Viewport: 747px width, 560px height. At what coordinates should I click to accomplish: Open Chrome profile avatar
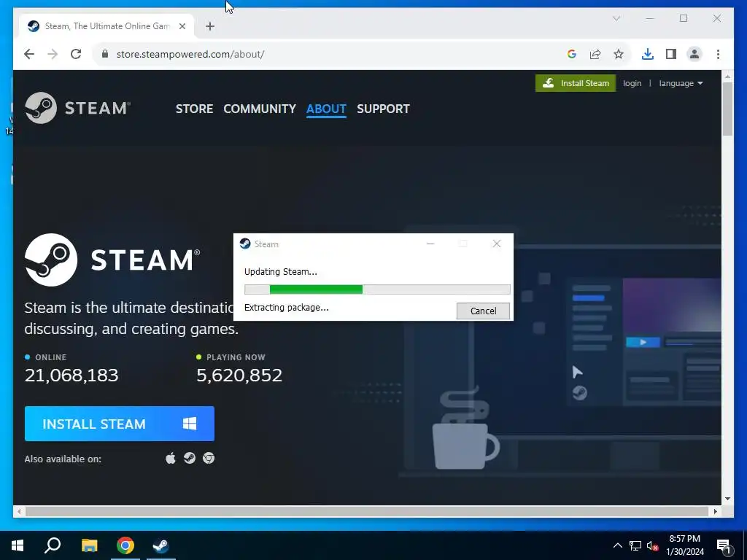point(694,54)
